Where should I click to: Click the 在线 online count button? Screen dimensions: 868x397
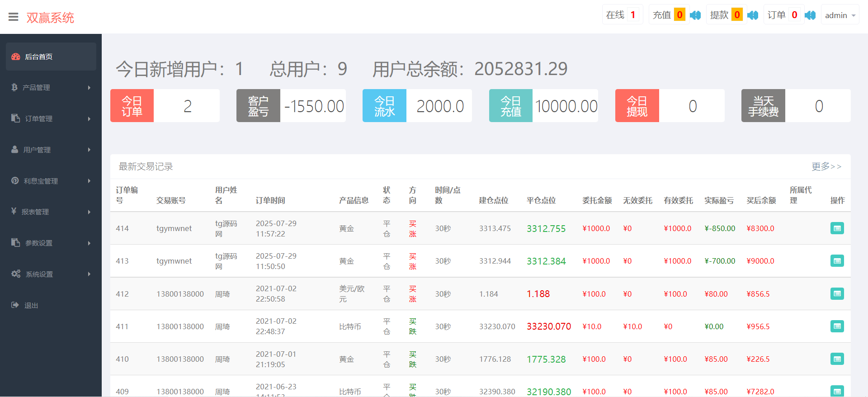622,15
